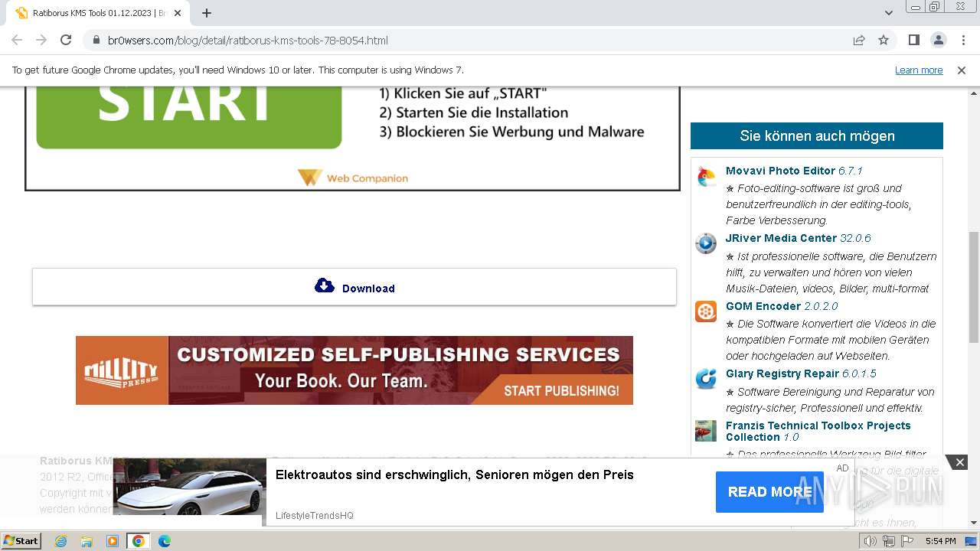Viewport: 980px width, 551px height.
Task: Click the Movavi Photo Editor icon
Action: tap(706, 177)
